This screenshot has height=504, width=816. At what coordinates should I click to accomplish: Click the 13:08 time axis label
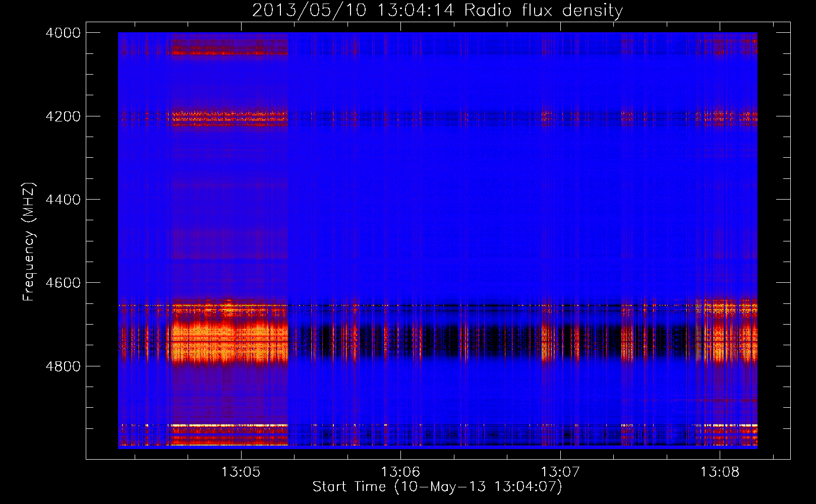click(720, 472)
